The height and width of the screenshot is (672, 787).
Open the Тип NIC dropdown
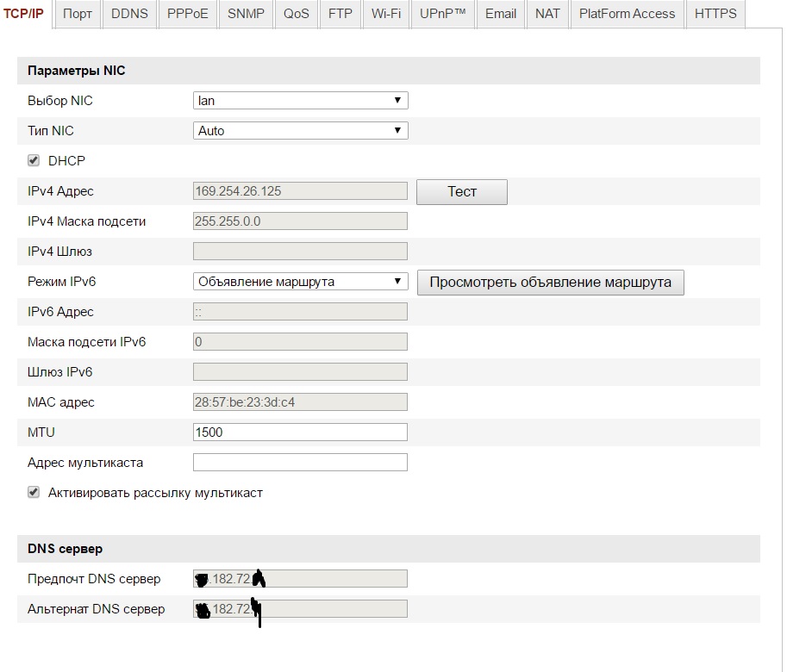click(300, 131)
